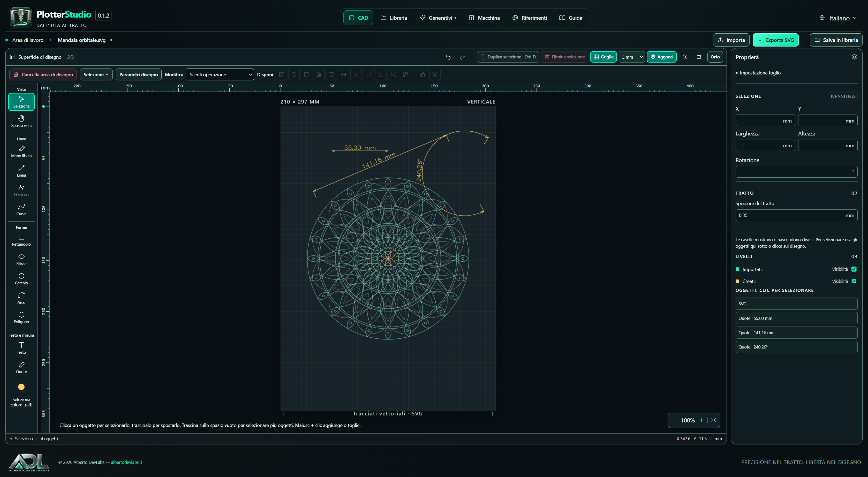Switch to the Libreria tab

click(394, 18)
